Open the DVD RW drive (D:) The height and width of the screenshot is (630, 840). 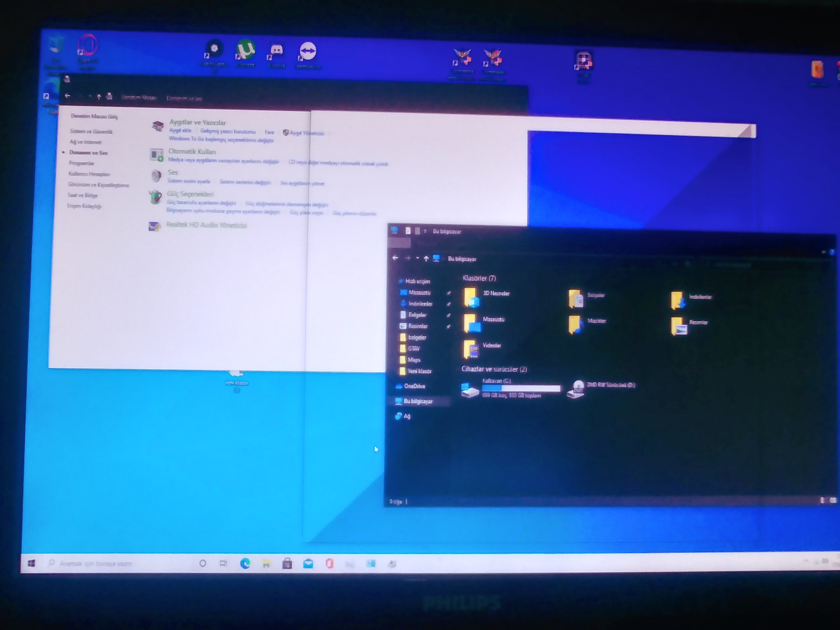click(576, 389)
